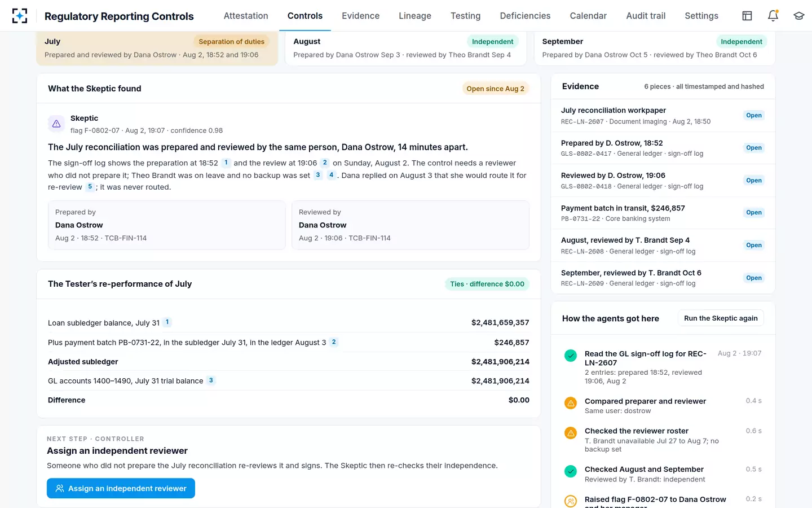This screenshot has height=508, width=812.
Task: Open the Evidence tab
Action: click(361, 16)
